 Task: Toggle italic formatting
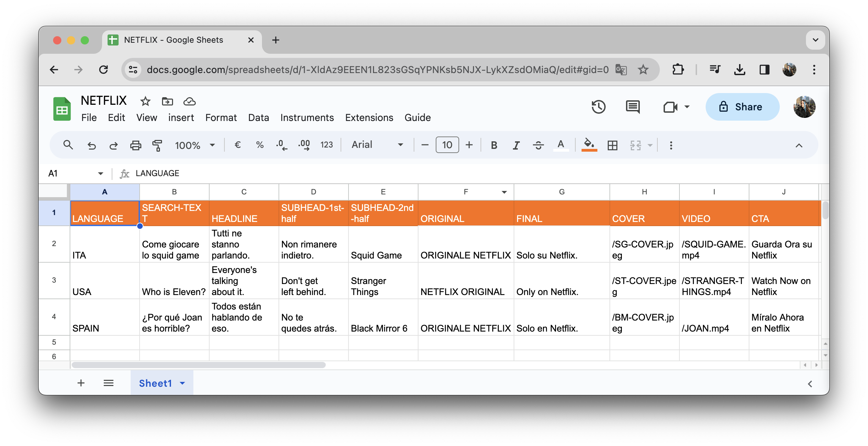coord(516,145)
